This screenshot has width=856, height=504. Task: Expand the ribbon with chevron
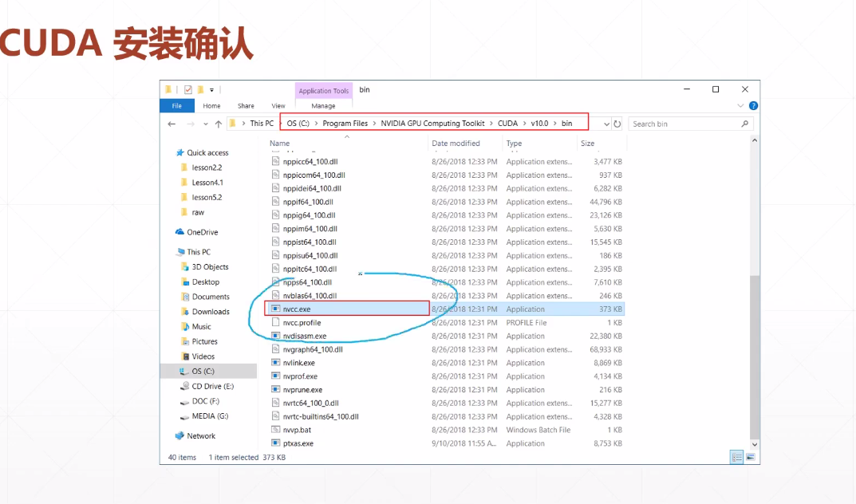pyautogui.click(x=740, y=106)
